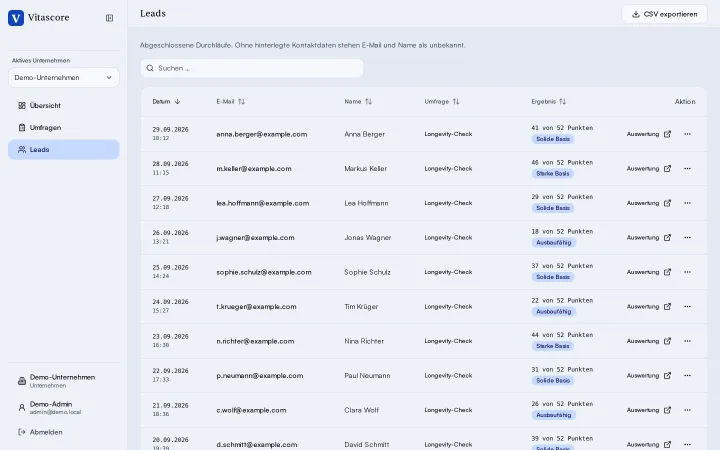The height and width of the screenshot is (450, 720).
Task: Click email sophie.schulz@example.com
Action: tap(264, 272)
